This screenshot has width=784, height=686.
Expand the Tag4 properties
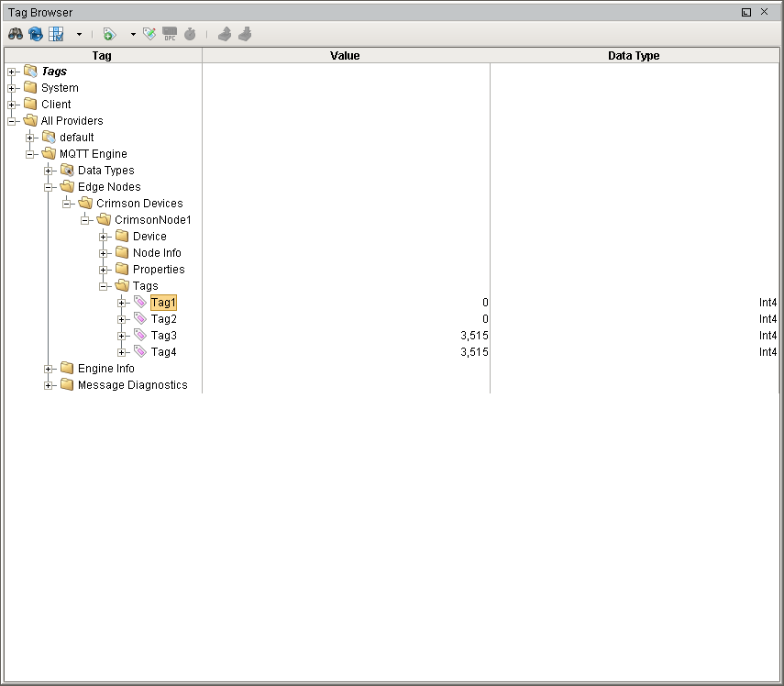click(x=122, y=352)
